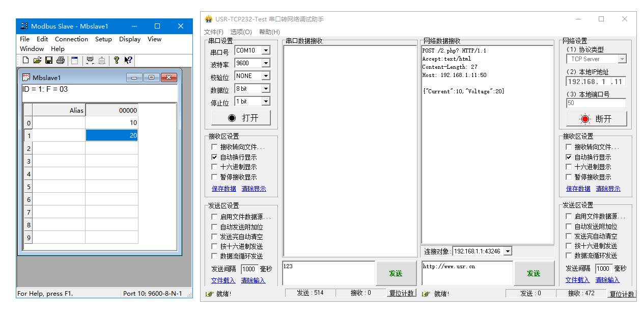Expand the connection target 192.168.1.1:43246 dropdown

click(x=507, y=251)
